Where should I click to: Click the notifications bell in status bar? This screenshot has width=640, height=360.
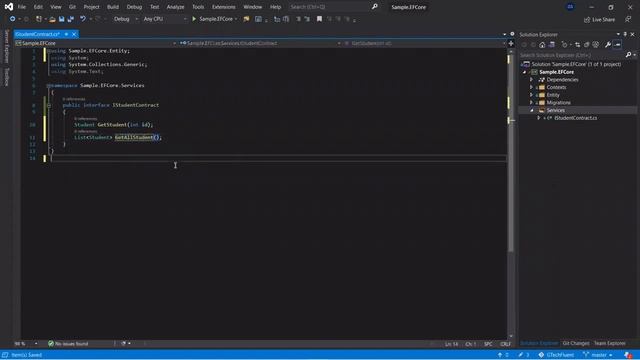click(x=628, y=355)
